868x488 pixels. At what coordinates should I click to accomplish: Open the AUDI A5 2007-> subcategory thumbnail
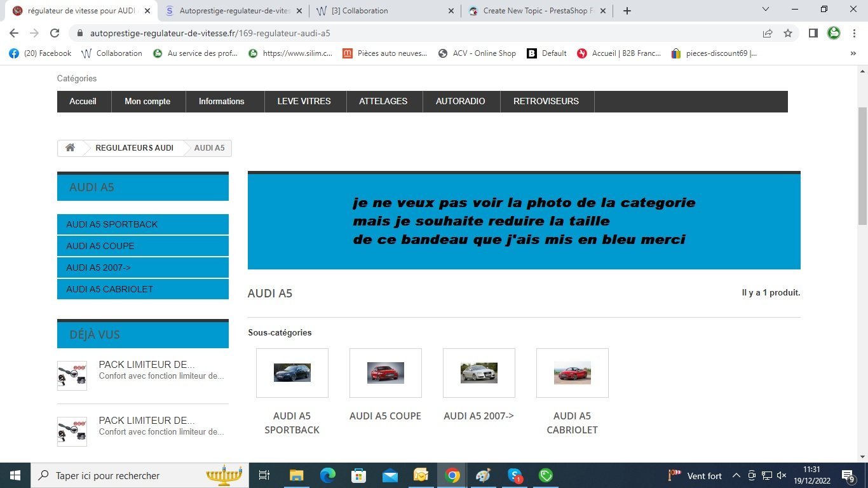coord(479,373)
